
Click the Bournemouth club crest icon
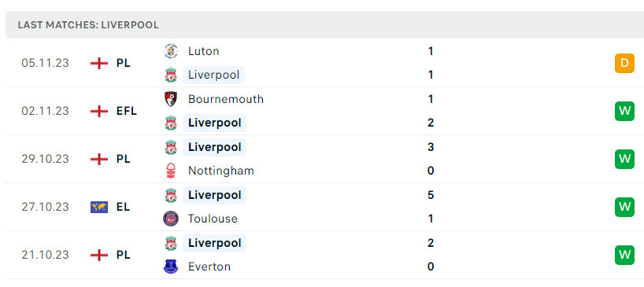click(x=171, y=99)
